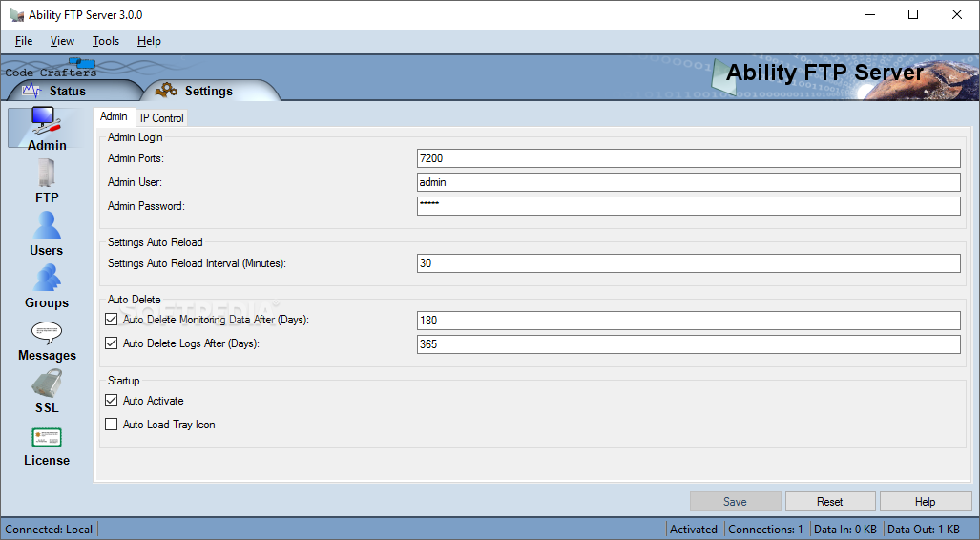The width and height of the screenshot is (980, 540).
Task: Toggle Auto Delete Monitoring Data checkbox
Action: [x=112, y=320]
